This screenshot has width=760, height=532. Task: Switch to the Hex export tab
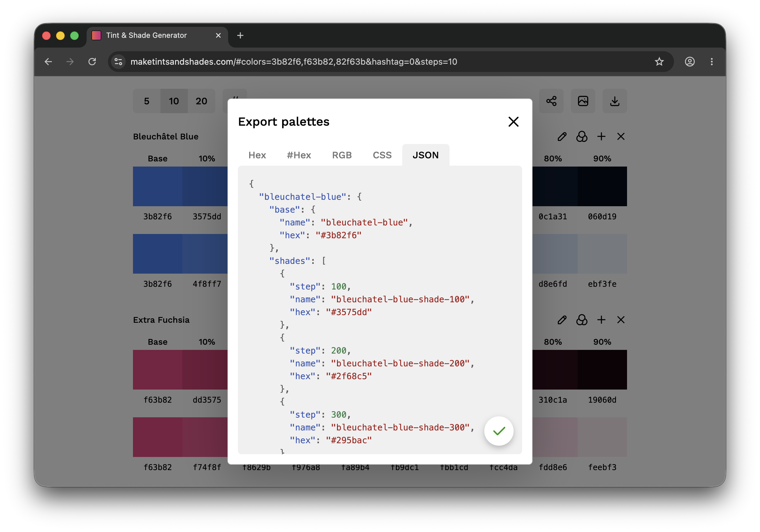(257, 155)
